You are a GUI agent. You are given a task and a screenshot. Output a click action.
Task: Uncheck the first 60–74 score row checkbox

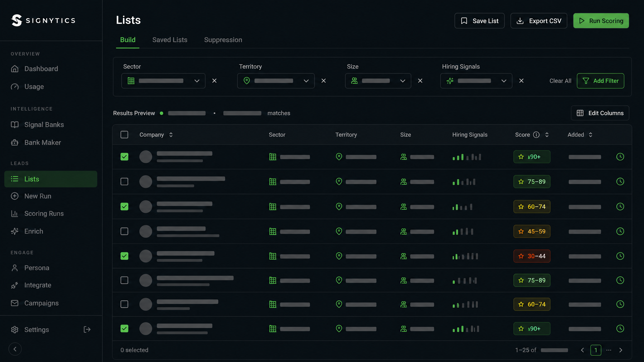124,207
